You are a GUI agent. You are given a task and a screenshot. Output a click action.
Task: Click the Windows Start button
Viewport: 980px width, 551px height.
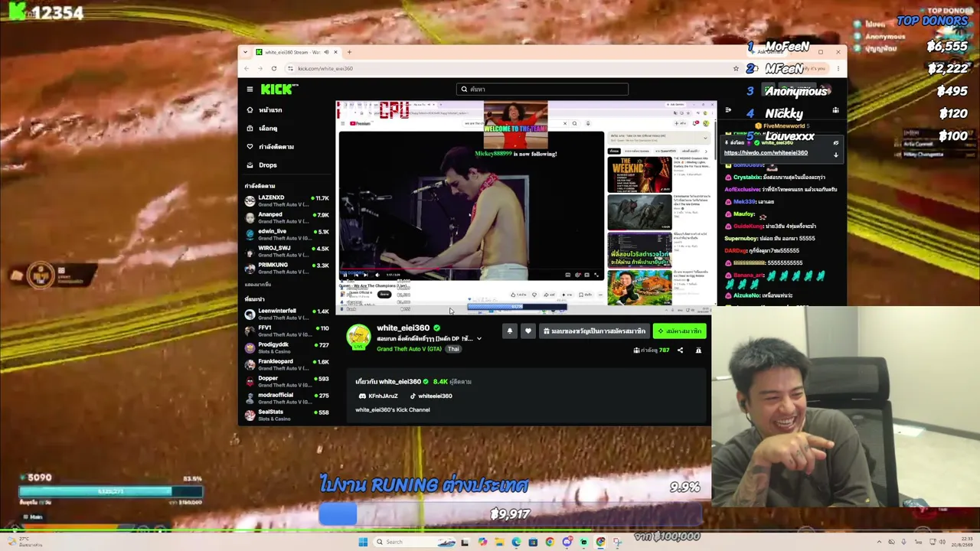pos(363,542)
